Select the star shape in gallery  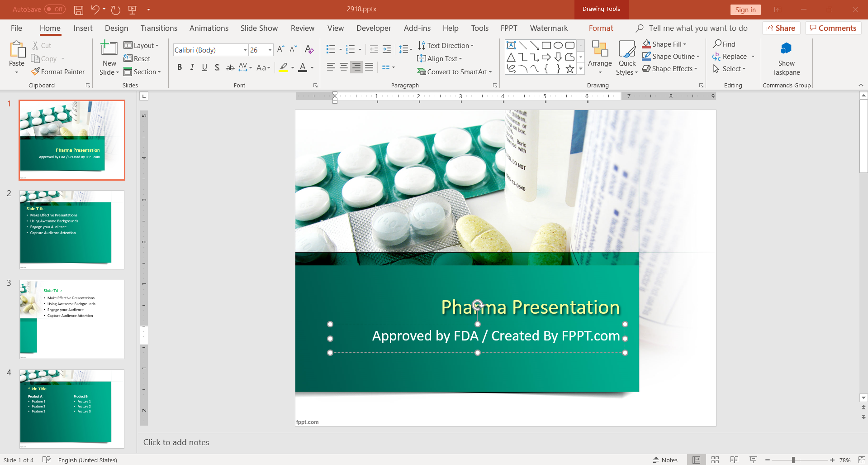tap(570, 69)
